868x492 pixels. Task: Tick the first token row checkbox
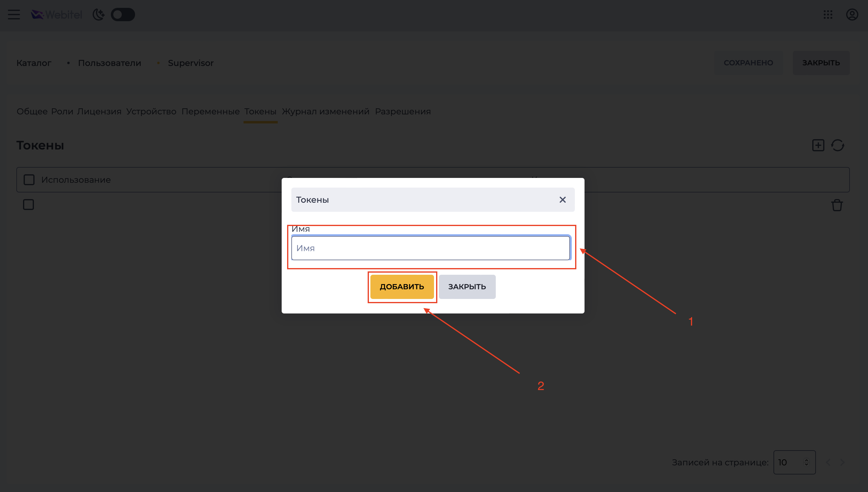click(x=28, y=205)
